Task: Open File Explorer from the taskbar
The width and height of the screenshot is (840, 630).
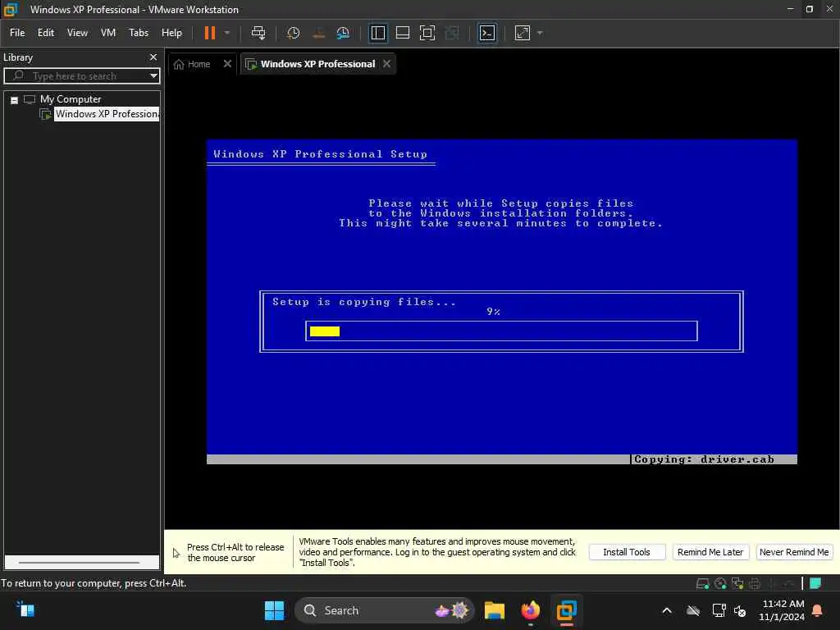Action: 495,610
